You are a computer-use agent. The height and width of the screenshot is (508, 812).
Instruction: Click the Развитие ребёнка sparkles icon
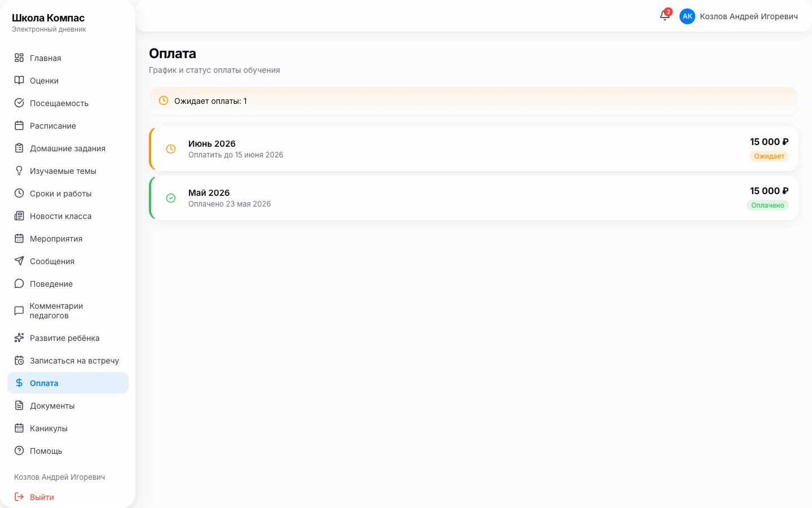19,338
